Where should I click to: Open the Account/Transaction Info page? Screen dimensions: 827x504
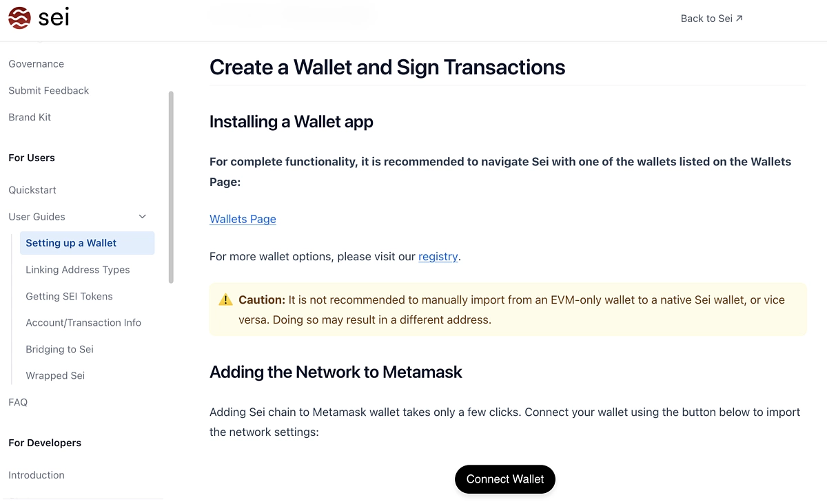(83, 322)
